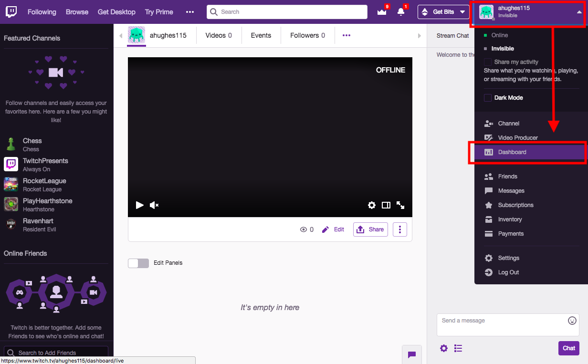Click the purple Chat send button
588x364 pixels.
[569, 348]
